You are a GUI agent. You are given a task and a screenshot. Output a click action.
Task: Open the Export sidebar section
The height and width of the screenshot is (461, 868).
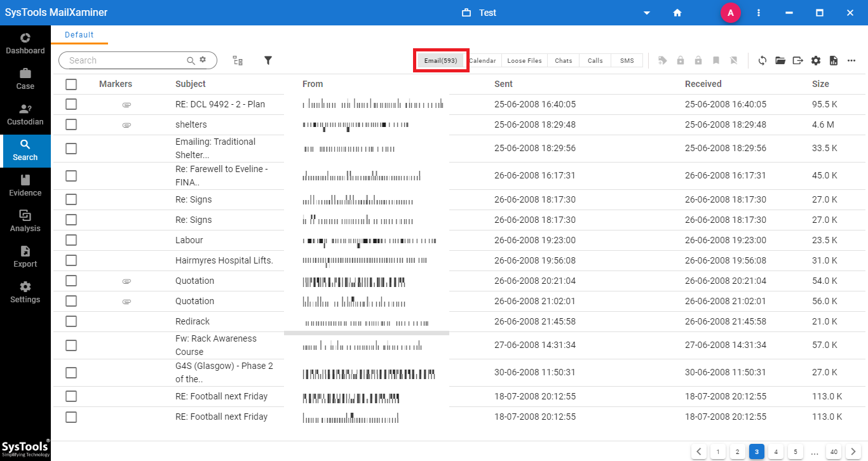point(25,257)
